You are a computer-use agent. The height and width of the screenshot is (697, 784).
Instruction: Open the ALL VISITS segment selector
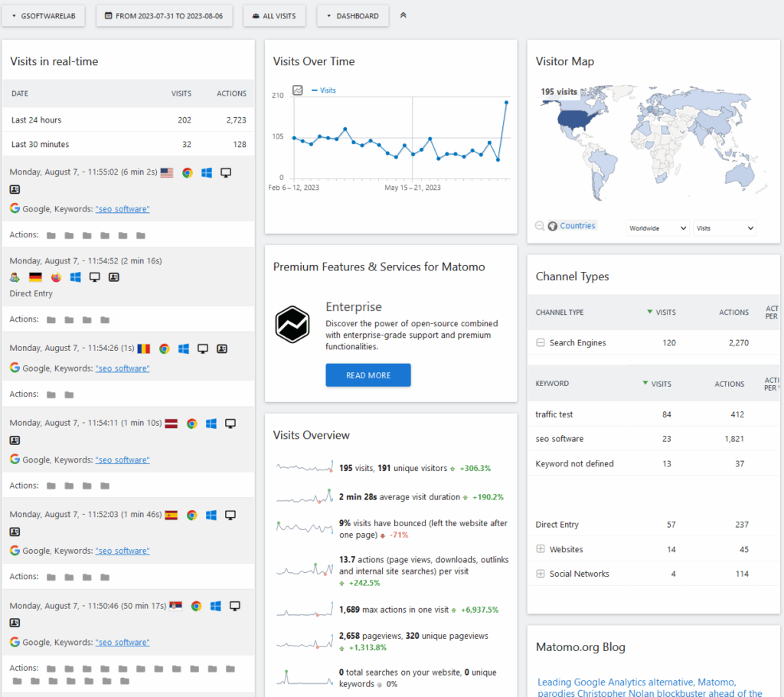click(274, 15)
